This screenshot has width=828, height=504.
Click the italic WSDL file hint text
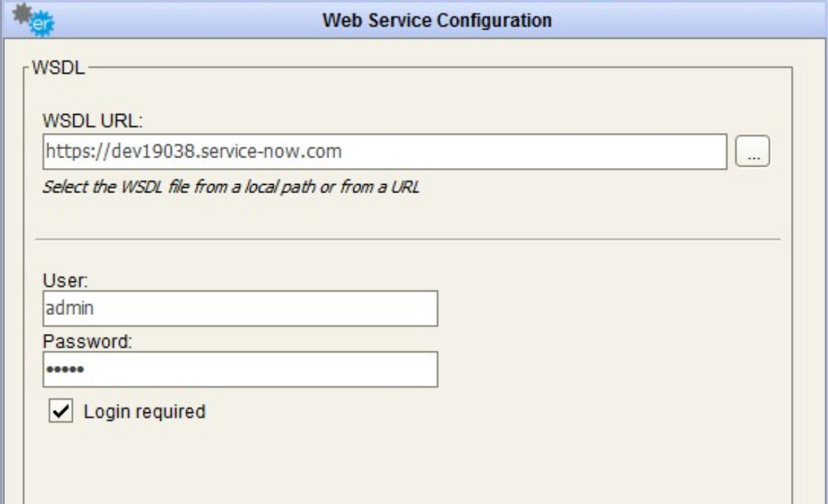tap(230, 188)
